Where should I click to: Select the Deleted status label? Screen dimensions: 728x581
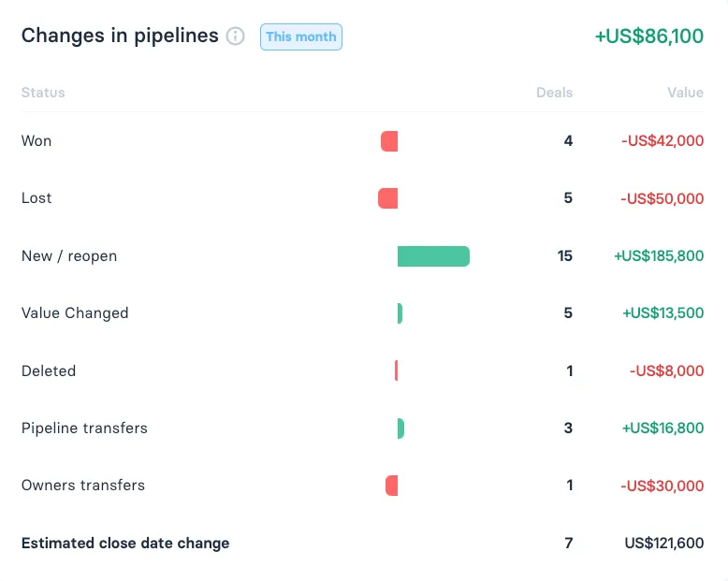click(49, 370)
